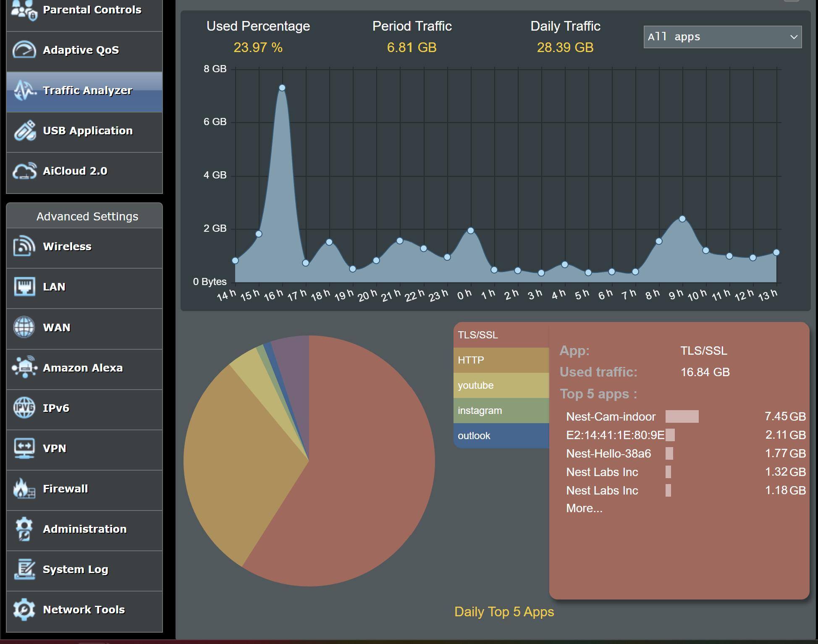This screenshot has height=644, width=818.
Task: Click the WAN globe icon
Action: point(24,327)
